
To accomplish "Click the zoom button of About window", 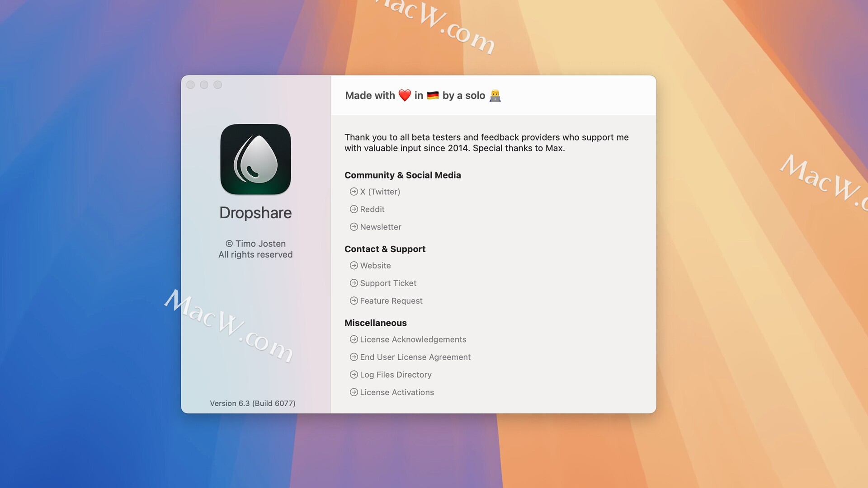I will (x=218, y=85).
